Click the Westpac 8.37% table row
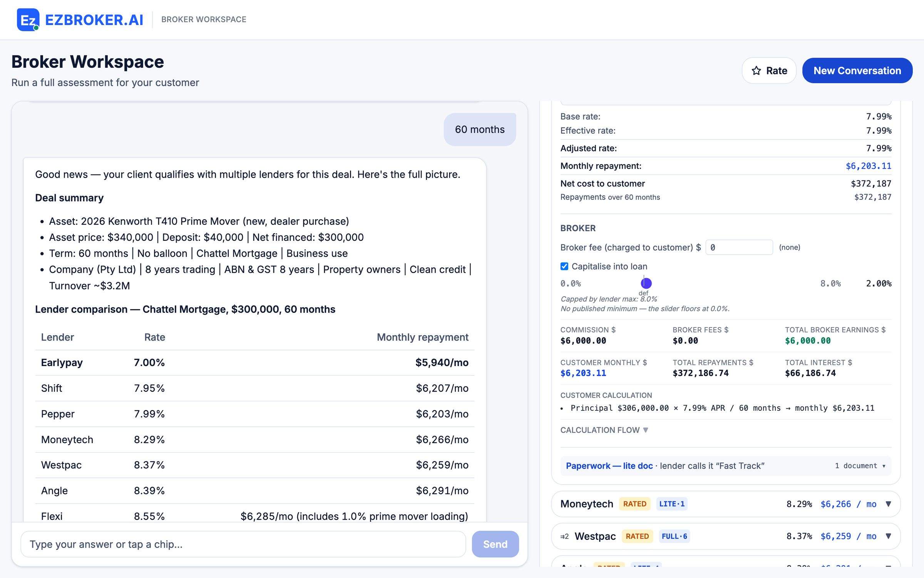This screenshot has height=578, width=924. [x=254, y=465]
